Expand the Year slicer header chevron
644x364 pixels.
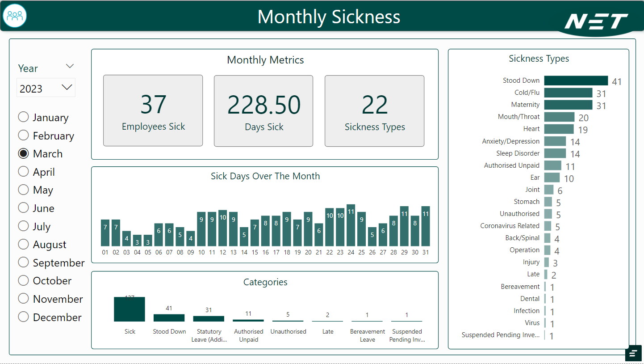70,67
